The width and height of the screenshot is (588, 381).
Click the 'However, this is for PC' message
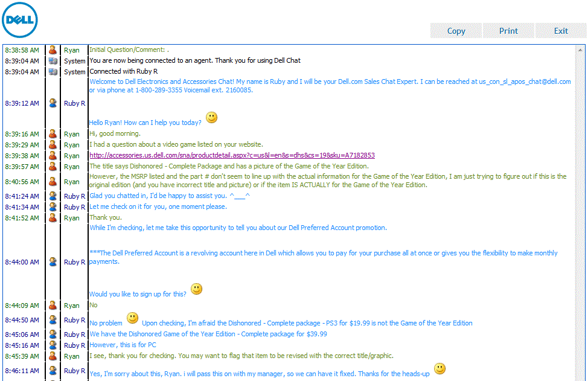pyautogui.click(x=123, y=345)
